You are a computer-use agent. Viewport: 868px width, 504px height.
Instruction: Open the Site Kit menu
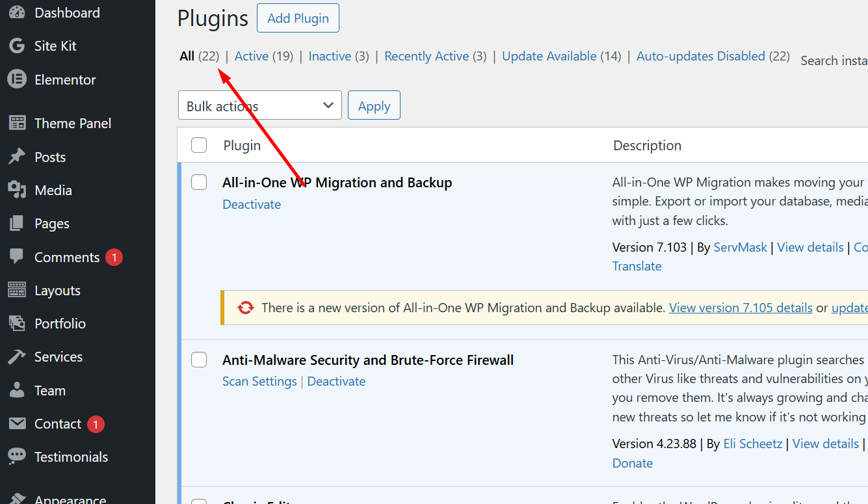click(55, 46)
